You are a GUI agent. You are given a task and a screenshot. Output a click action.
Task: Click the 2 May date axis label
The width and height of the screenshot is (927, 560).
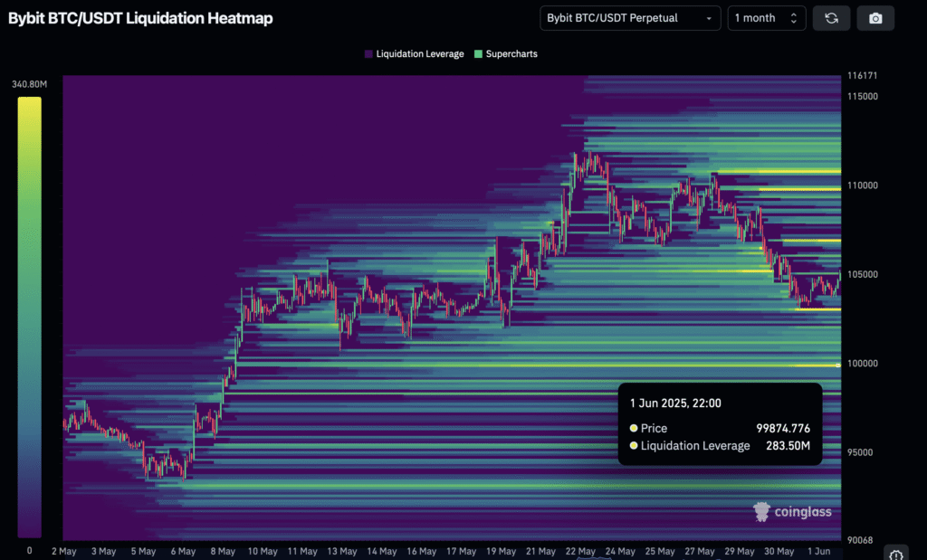[64, 551]
